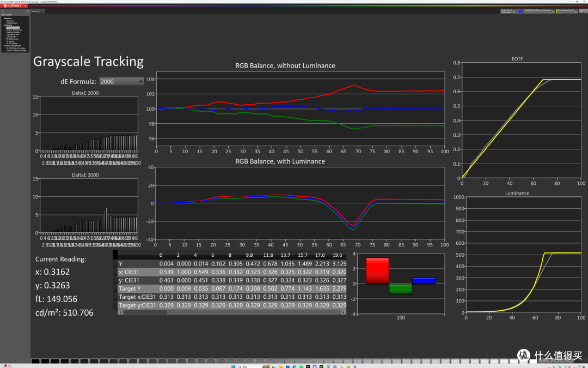
Task: Open the dE Formula dropdown
Action: (121, 81)
